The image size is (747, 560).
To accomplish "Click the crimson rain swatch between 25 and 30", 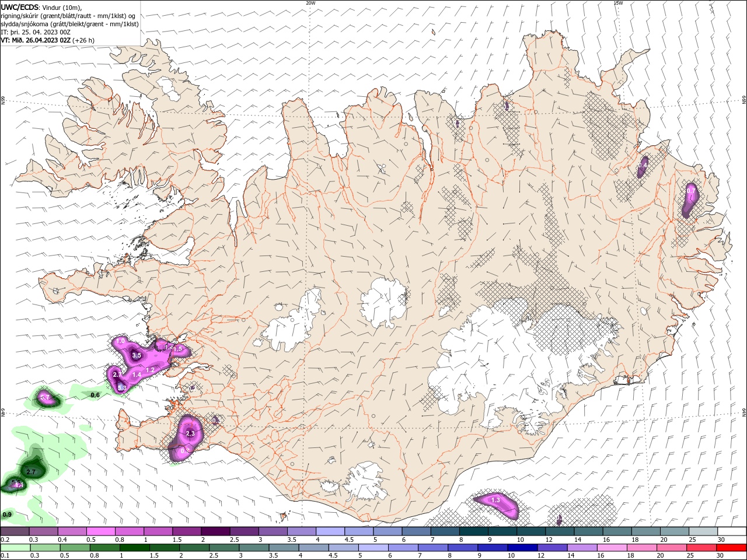I will pos(701,548).
